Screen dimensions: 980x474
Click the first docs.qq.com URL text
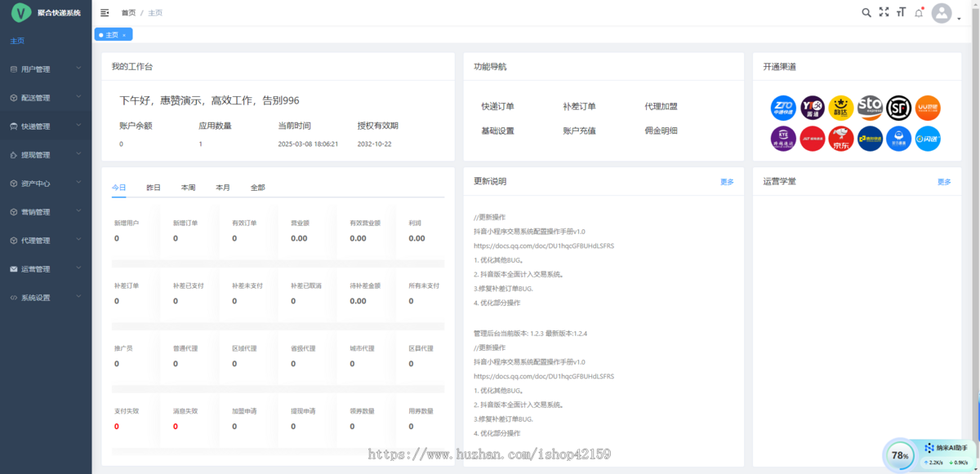click(544, 246)
